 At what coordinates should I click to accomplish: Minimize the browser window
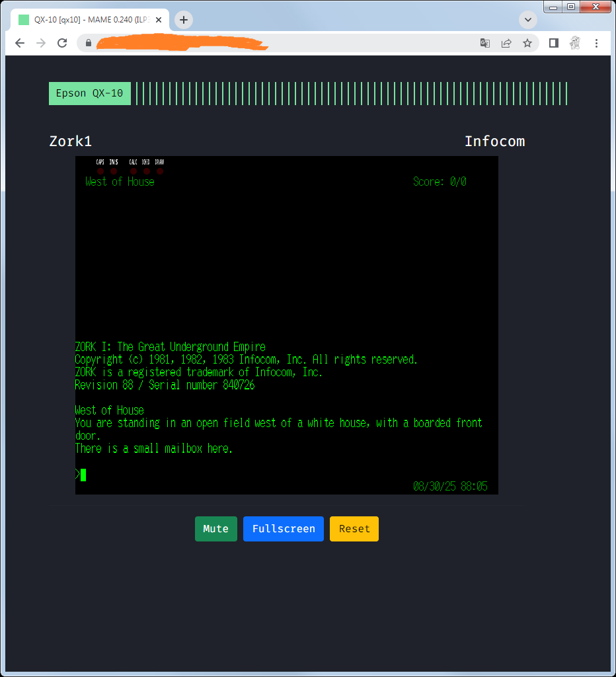click(x=553, y=7)
